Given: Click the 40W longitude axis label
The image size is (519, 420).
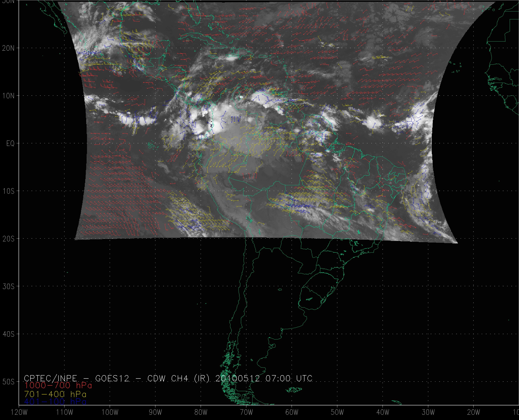Looking at the screenshot, I should point(383,412).
